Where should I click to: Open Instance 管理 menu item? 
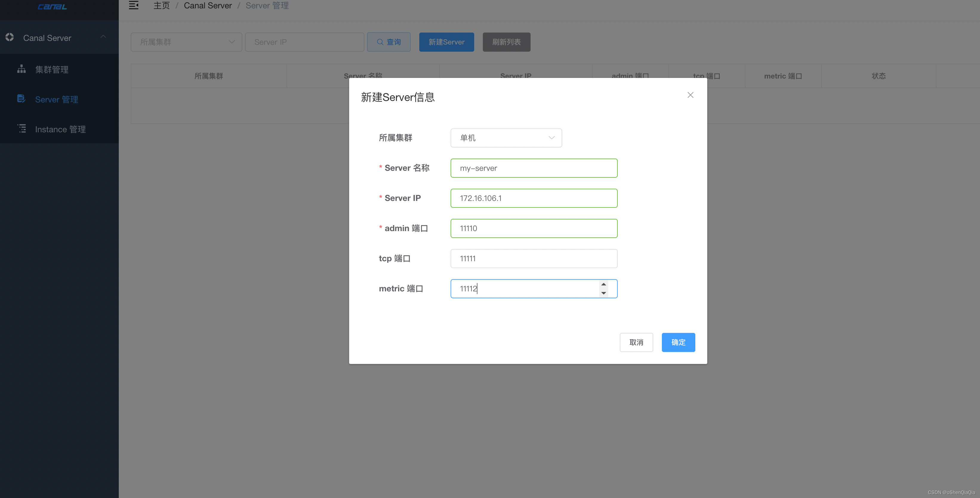coord(60,129)
